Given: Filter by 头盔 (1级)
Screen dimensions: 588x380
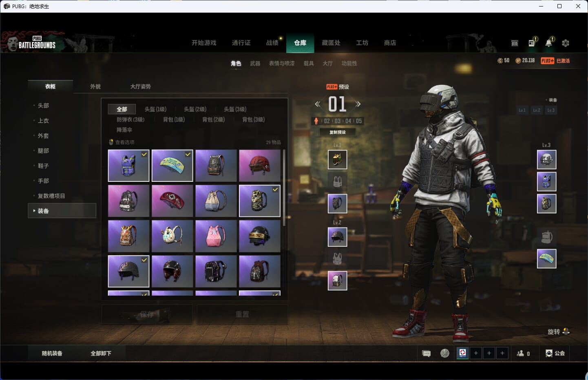Looking at the screenshot, I should (x=155, y=109).
